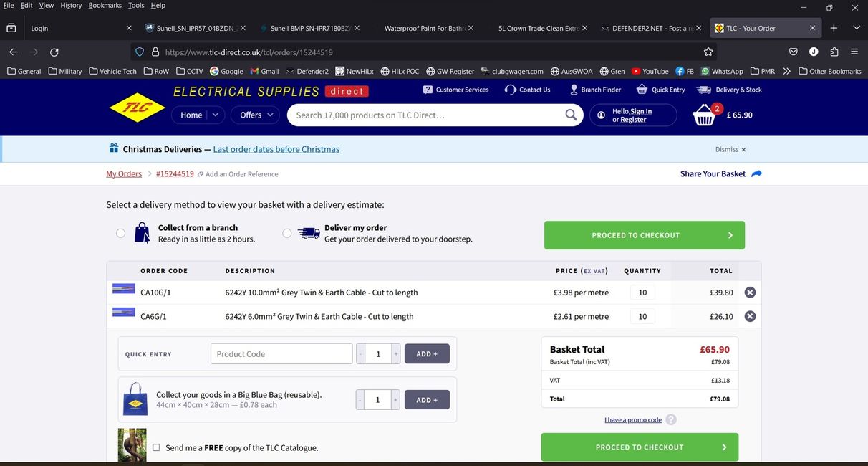Open the Branch Finder link

coord(595,90)
